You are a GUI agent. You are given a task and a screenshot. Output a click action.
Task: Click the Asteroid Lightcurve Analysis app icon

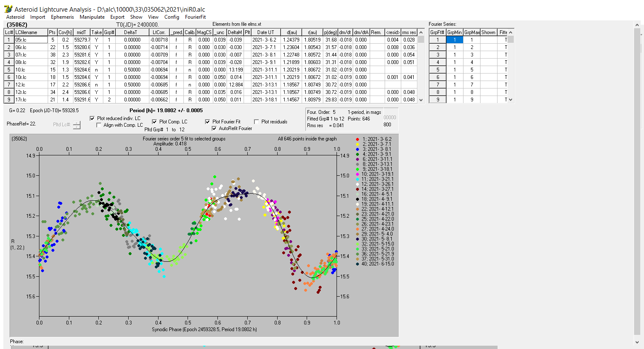[8, 9]
